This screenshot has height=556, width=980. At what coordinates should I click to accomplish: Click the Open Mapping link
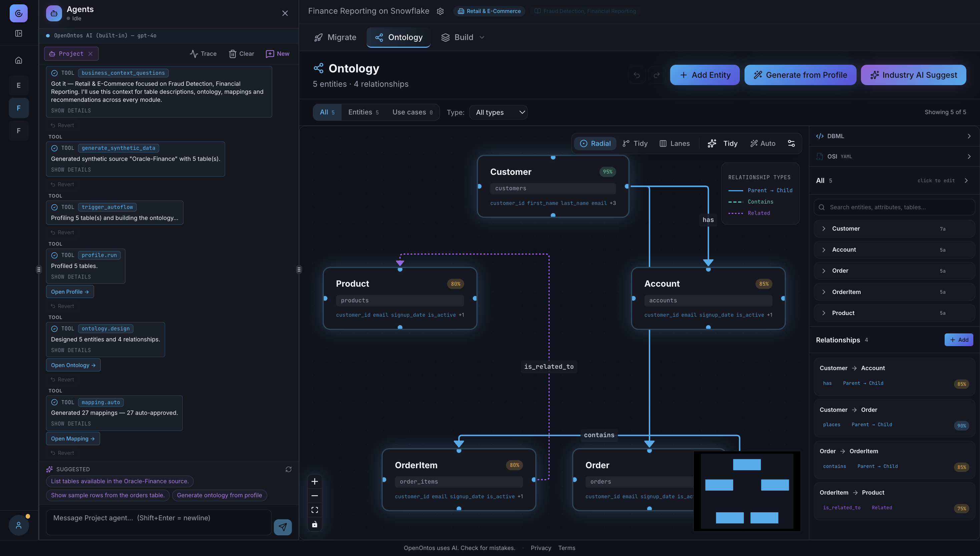click(73, 439)
